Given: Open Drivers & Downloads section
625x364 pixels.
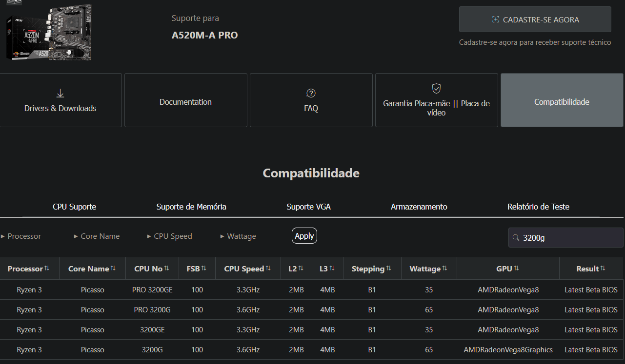Looking at the screenshot, I should point(60,100).
